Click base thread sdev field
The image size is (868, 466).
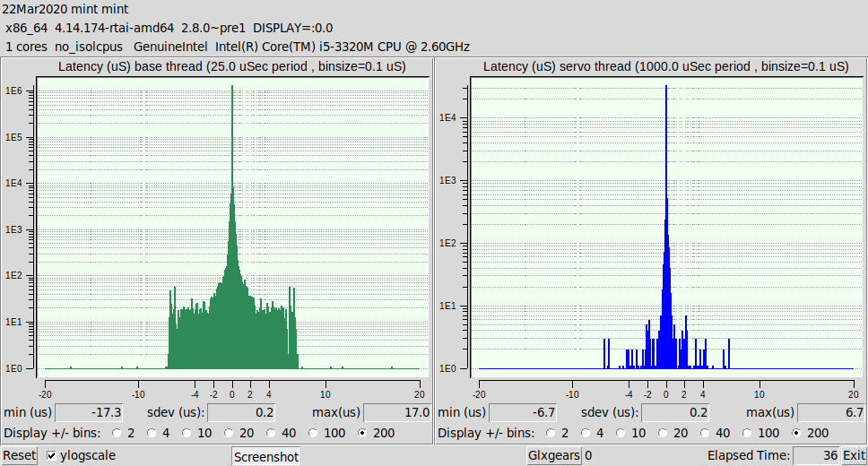(241, 412)
